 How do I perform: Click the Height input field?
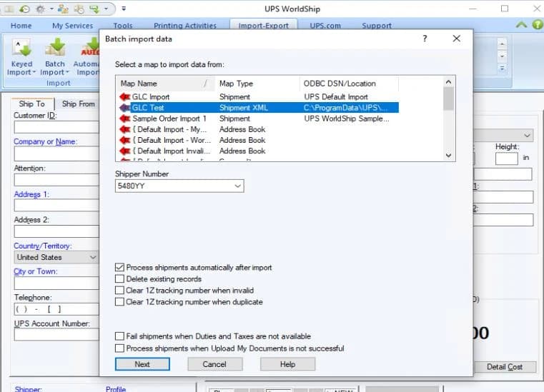point(507,159)
